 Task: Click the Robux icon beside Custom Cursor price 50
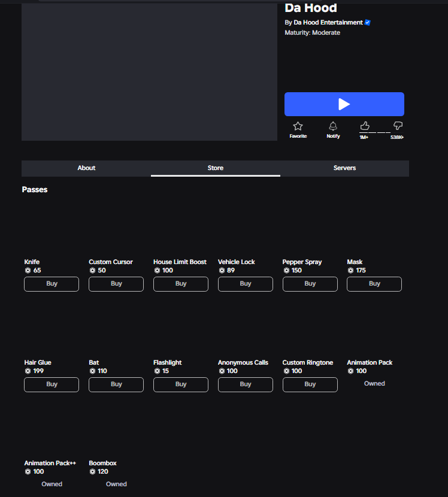point(92,271)
